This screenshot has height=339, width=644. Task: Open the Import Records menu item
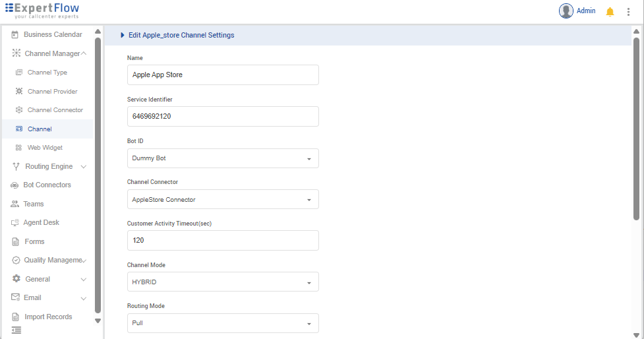[x=47, y=317]
